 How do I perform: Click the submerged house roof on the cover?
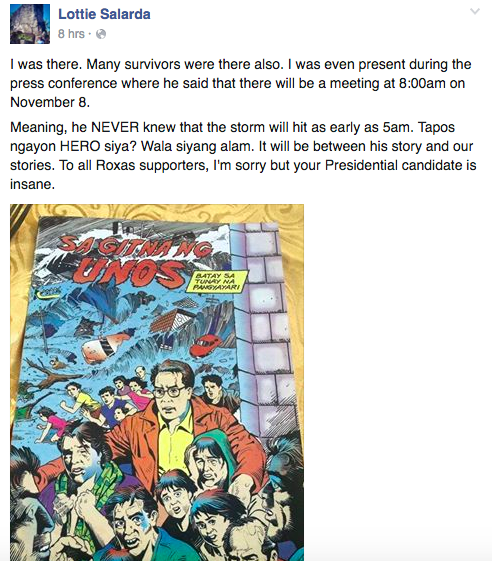coord(173,321)
